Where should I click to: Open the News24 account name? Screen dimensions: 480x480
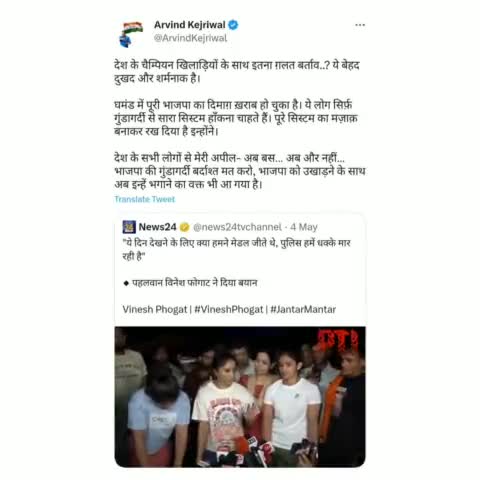pyautogui.click(x=157, y=227)
